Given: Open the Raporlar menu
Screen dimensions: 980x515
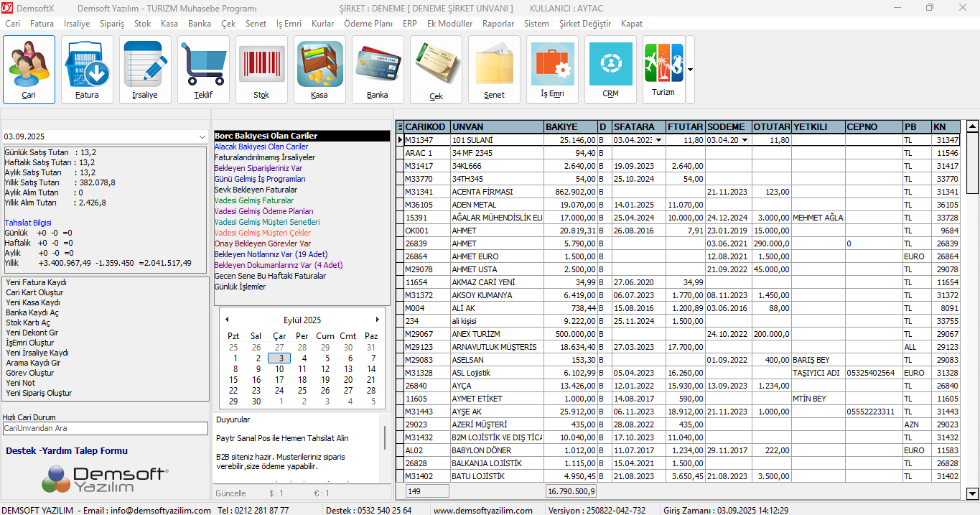Looking at the screenshot, I should tap(498, 24).
